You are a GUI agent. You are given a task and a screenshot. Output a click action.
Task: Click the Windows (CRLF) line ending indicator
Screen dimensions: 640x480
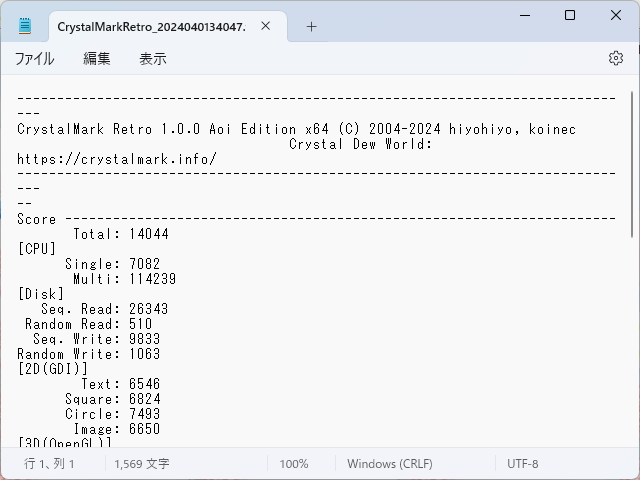(x=390, y=464)
